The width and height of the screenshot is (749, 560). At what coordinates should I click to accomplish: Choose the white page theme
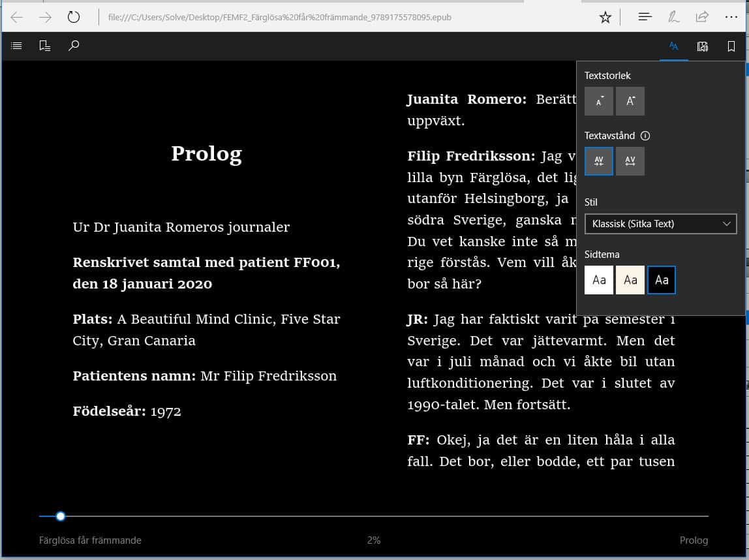point(599,280)
